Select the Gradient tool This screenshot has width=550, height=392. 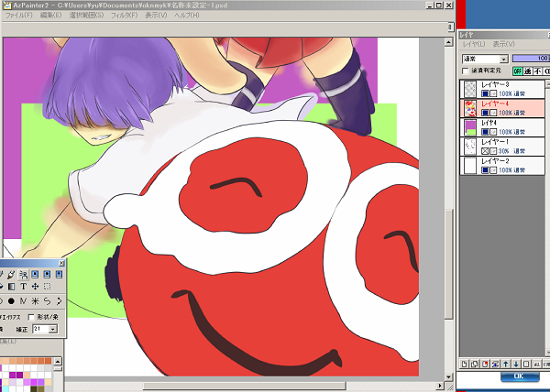[x=11, y=287]
